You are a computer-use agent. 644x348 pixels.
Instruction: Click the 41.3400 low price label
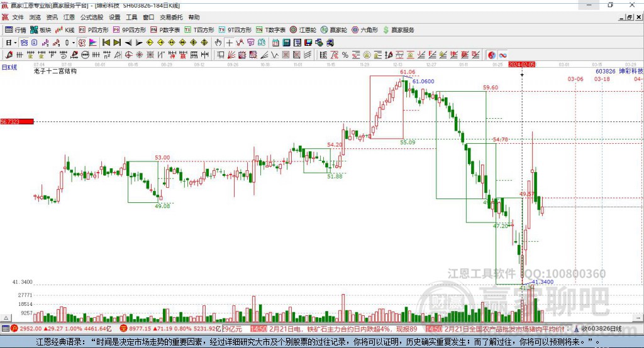(543, 282)
